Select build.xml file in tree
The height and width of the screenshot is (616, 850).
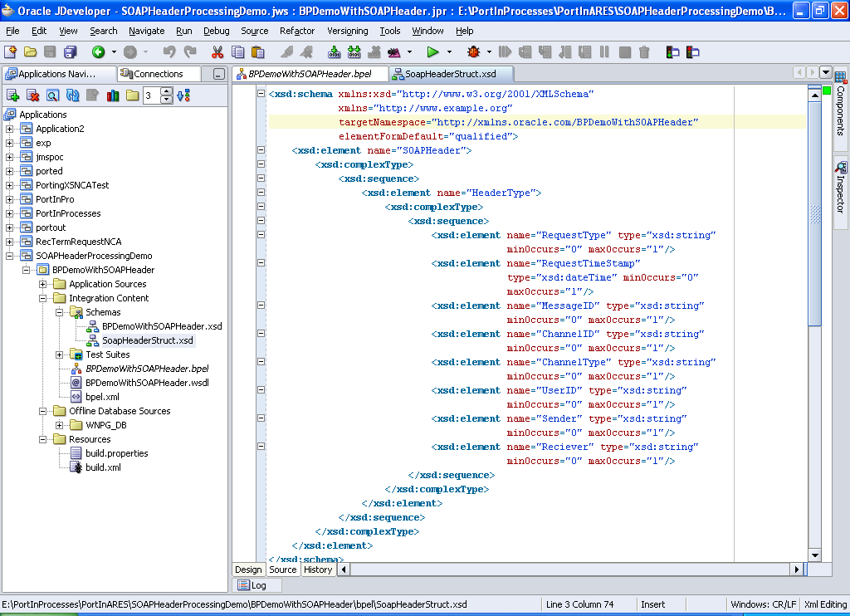[103, 467]
